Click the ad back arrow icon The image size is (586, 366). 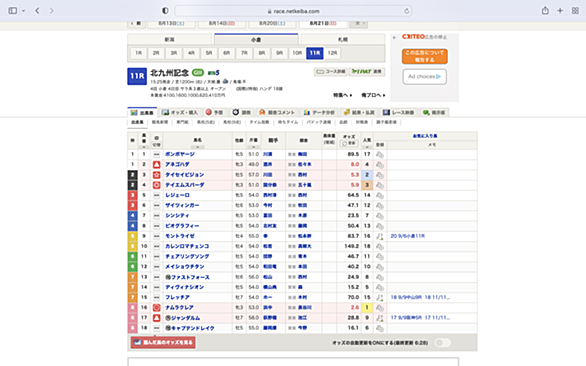(x=395, y=37)
